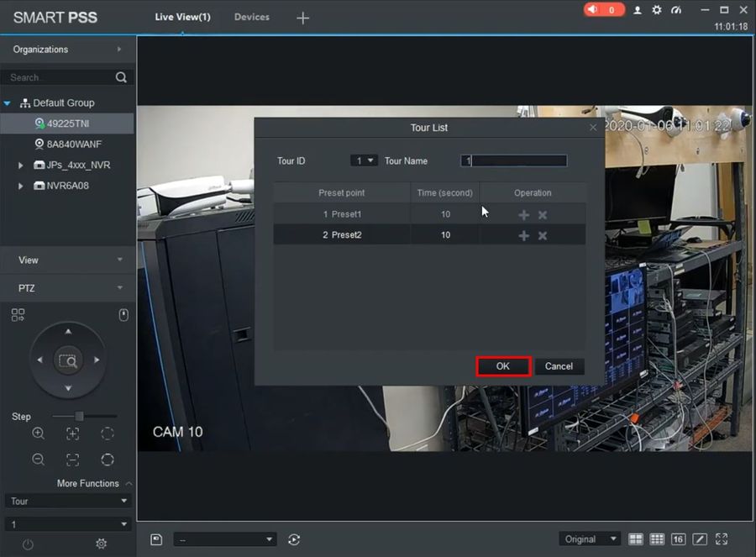Click the Tour Name input field

(x=514, y=160)
